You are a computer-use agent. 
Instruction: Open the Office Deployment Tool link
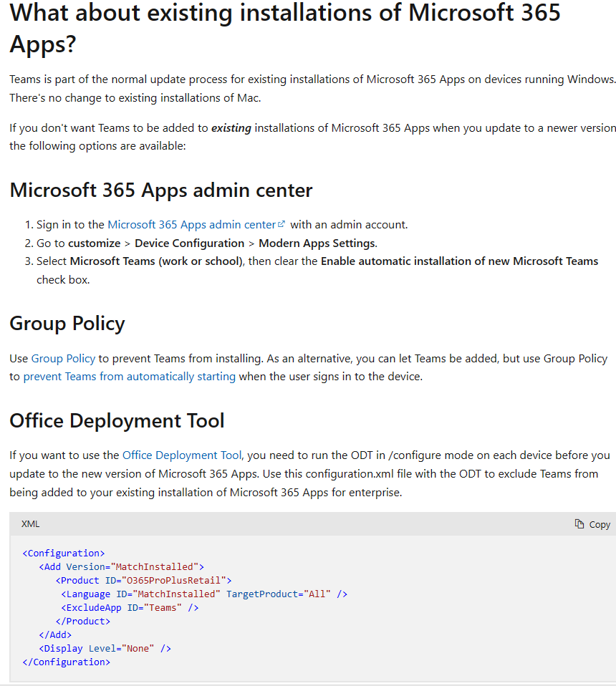[182, 455]
